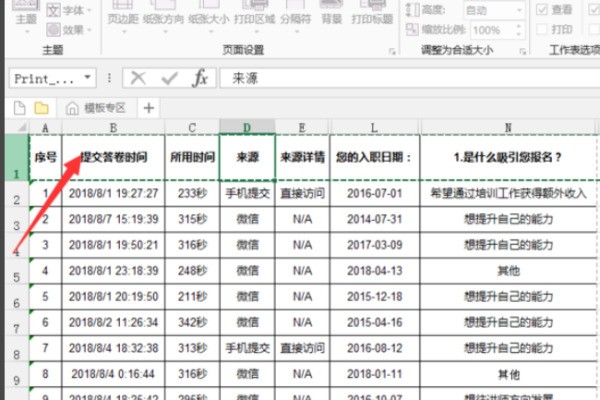This screenshot has height=400, width=600.
Task: Toggle the 查看 view checkbox
Action: coord(541,10)
